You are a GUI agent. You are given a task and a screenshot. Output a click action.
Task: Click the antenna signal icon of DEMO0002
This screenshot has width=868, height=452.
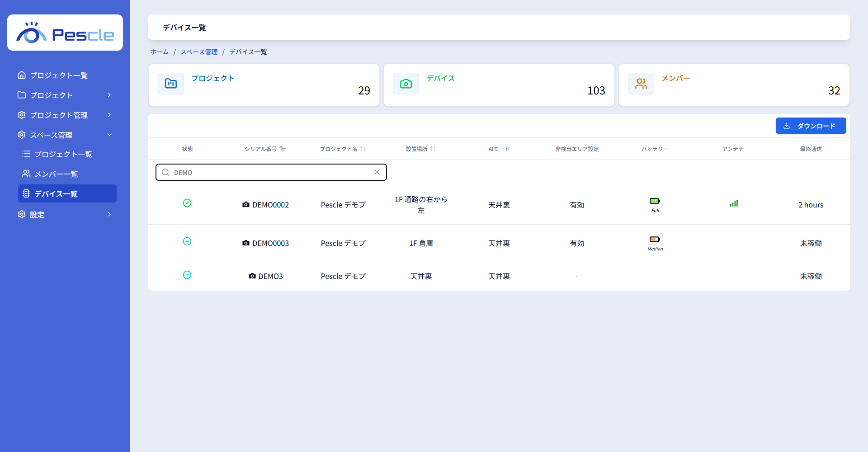click(x=734, y=203)
